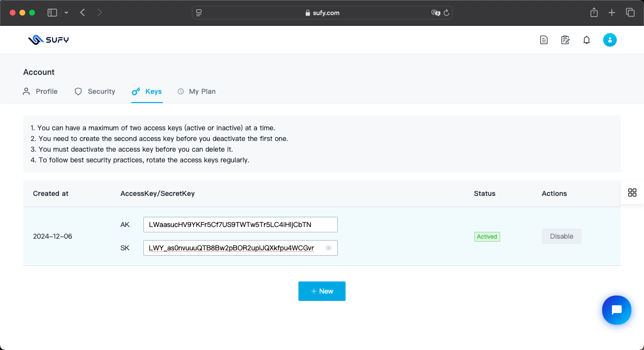The width and height of the screenshot is (644, 350).
Task: Show the tab overview
Action: point(630,13)
